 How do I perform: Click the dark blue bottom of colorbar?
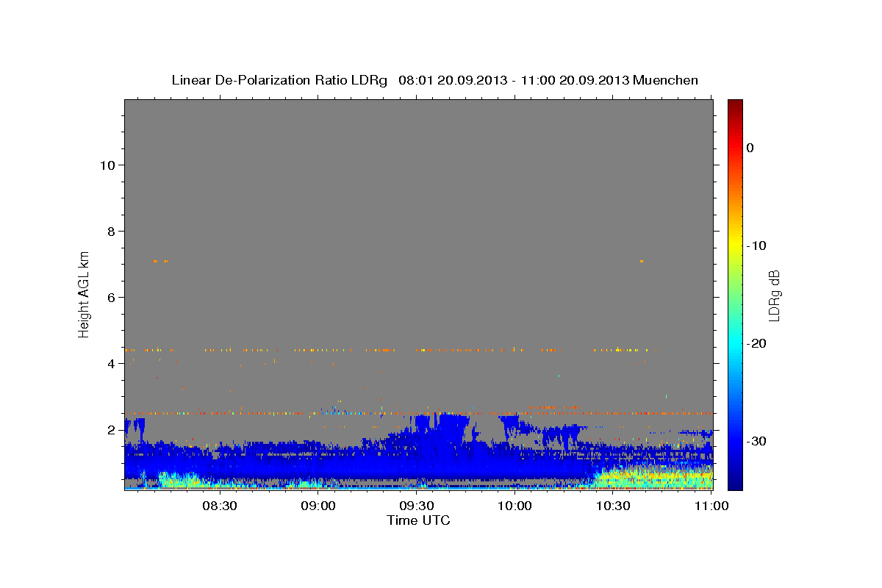735,485
